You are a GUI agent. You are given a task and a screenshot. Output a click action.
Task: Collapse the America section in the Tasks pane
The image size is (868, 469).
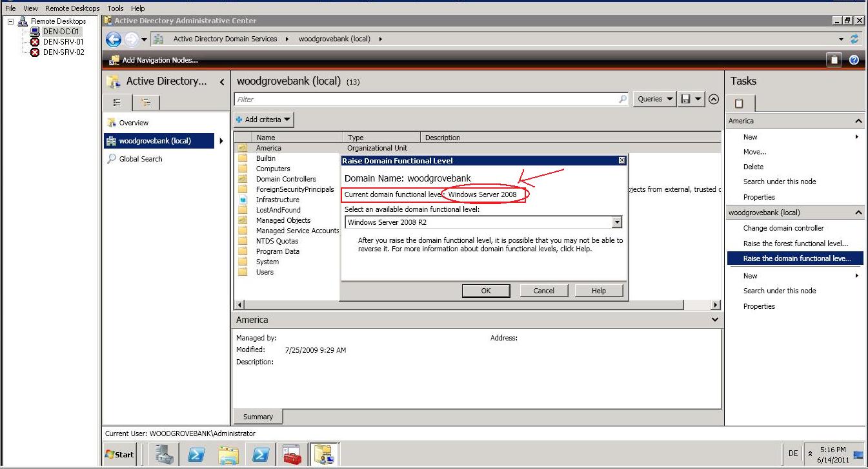click(x=859, y=121)
